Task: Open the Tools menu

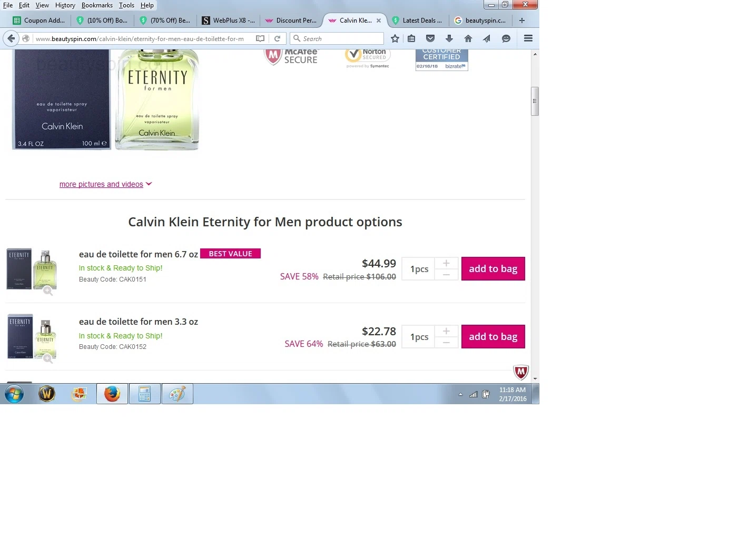Action: (126, 5)
